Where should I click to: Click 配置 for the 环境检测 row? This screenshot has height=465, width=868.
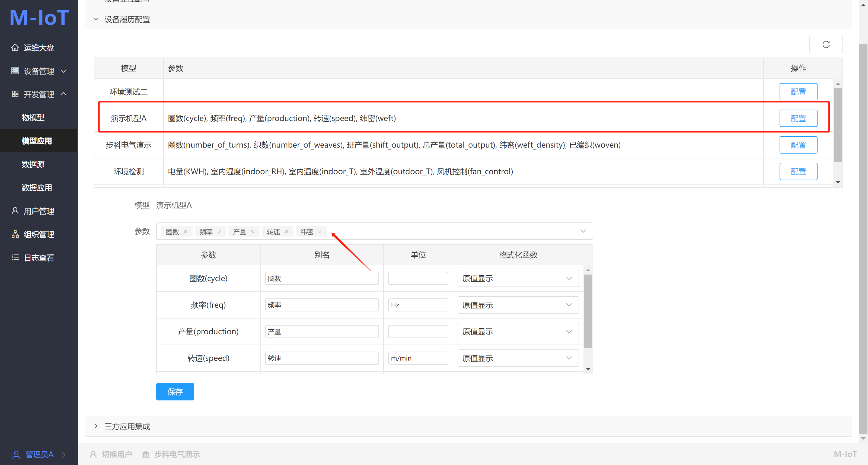(798, 171)
